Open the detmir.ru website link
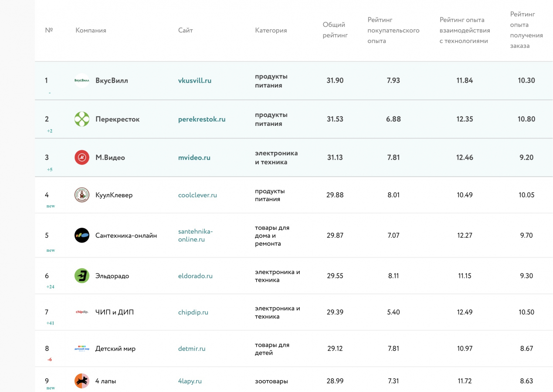 (192, 348)
